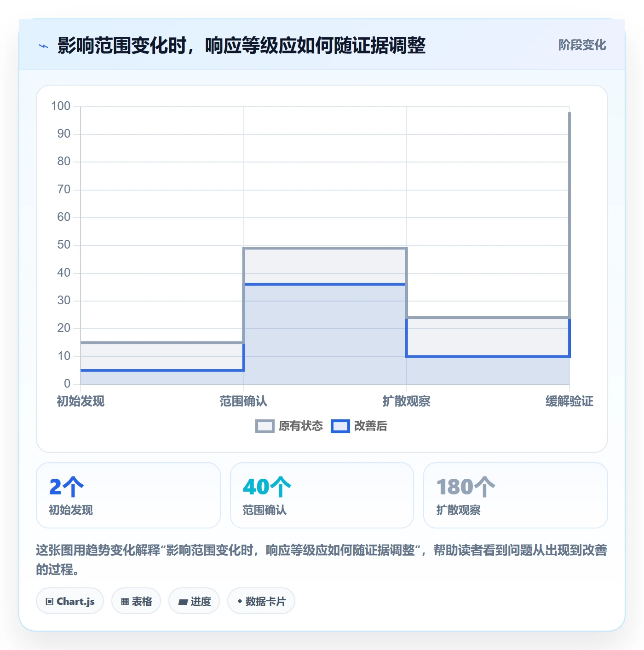
Task: Open the 40个 范围确认 stat card
Action: click(x=322, y=495)
